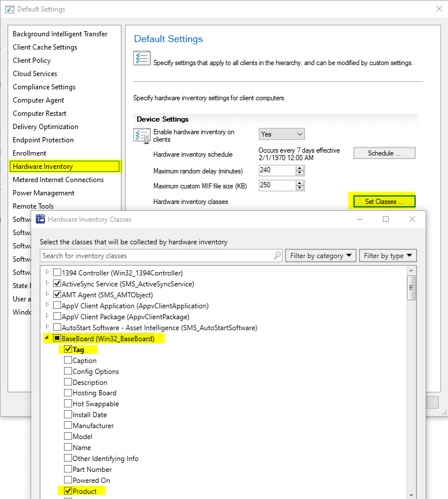This screenshot has height=499, width=448.
Task: Check the 1394 Controller class checkbox
Action: (57, 273)
